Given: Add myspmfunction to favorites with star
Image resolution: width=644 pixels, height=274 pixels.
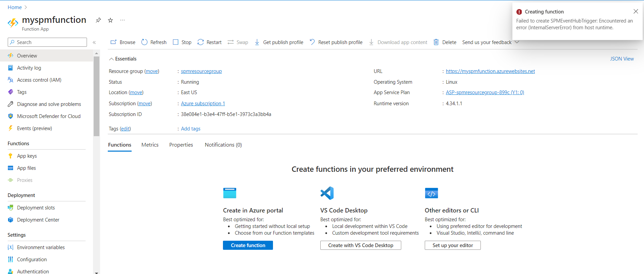Looking at the screenshot, I should (x=110, y=20).
